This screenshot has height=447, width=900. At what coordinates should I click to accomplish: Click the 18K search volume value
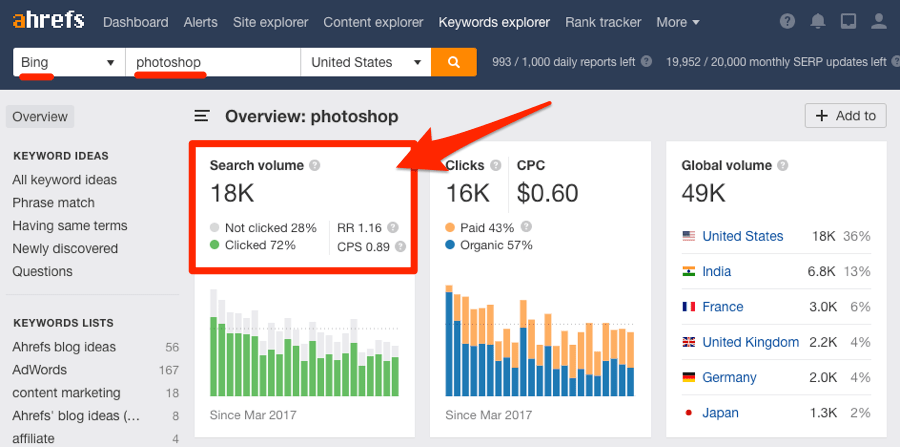(x=232, y=194)
